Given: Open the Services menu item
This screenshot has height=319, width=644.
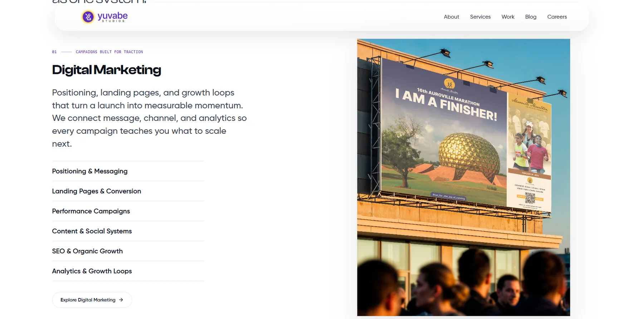Looking at the screenshot, I should 480,17.
